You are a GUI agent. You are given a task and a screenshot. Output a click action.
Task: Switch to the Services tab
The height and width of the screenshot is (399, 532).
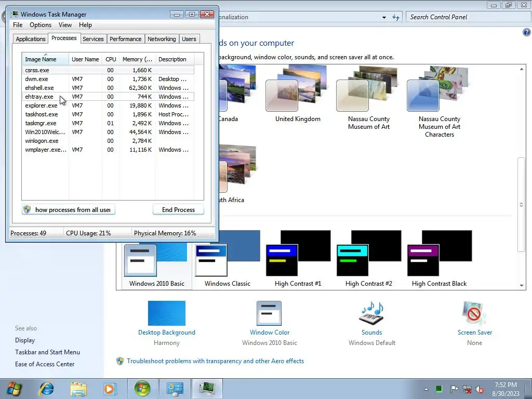[x=93, y=39]
